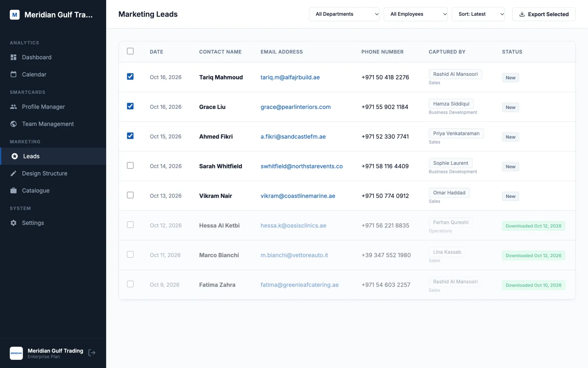This screenshot has width=588, height=368.
Task: Click the Rashid Al Mansoori tag in Tariq's row
Action: 455,74
